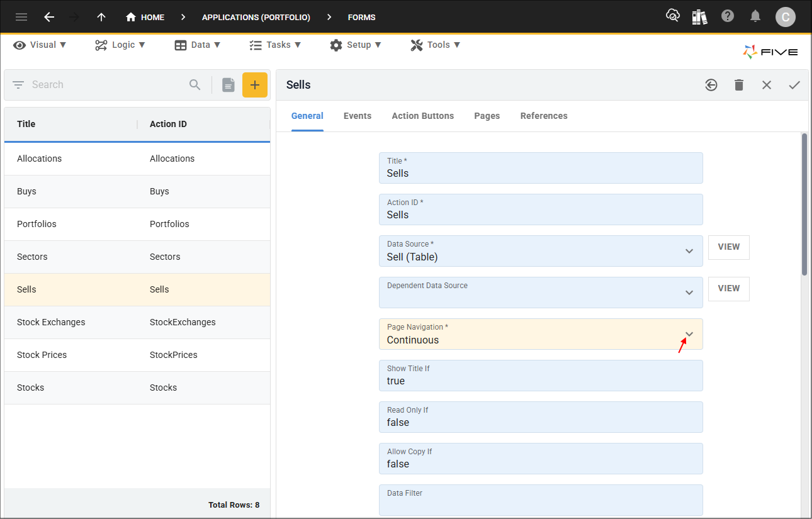Click VIEW next to Data Source

tap(729, 247)
